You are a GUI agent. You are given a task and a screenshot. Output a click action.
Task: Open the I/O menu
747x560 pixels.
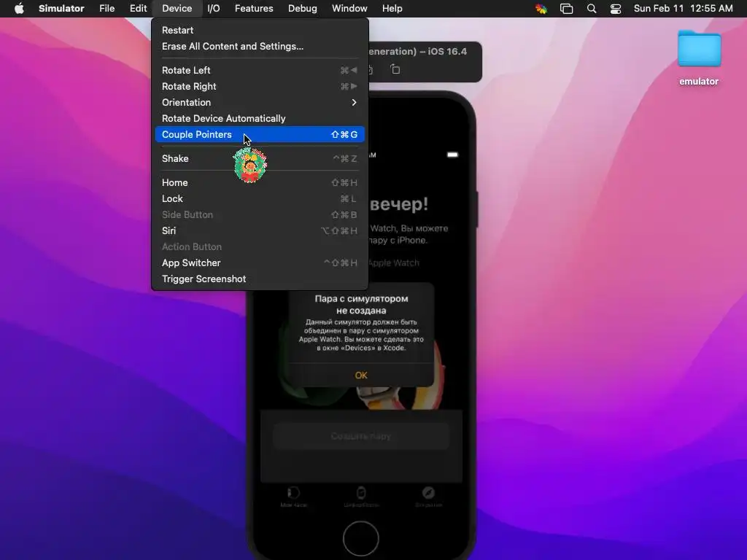(214, 9)
